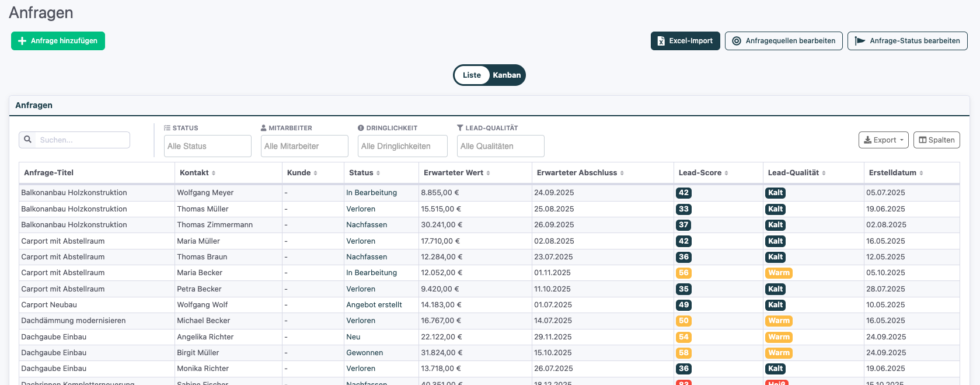Click the target icon on Anfragequellen bearbeiten
980x385 pixels.
737,41
